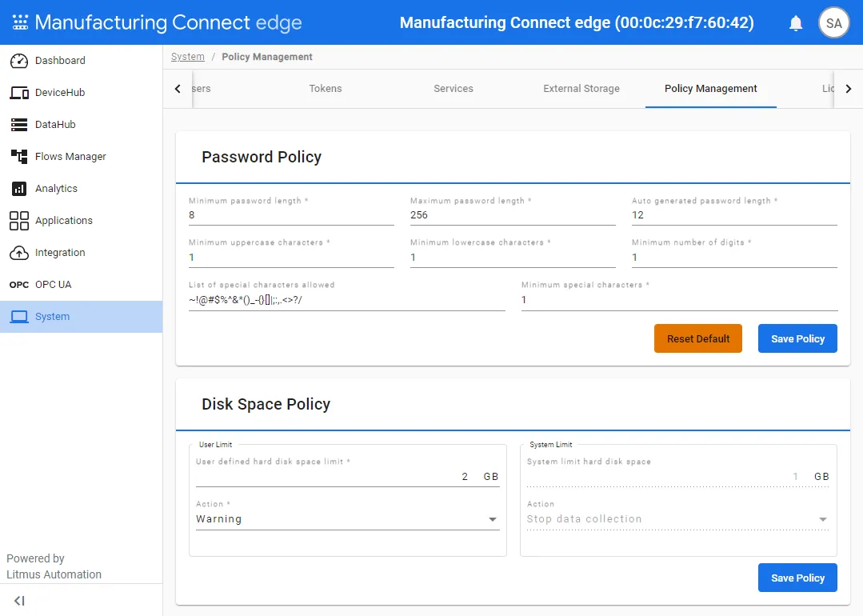863x616 pixels.
Task: Click the OPC UA icon
Action: 19,285
